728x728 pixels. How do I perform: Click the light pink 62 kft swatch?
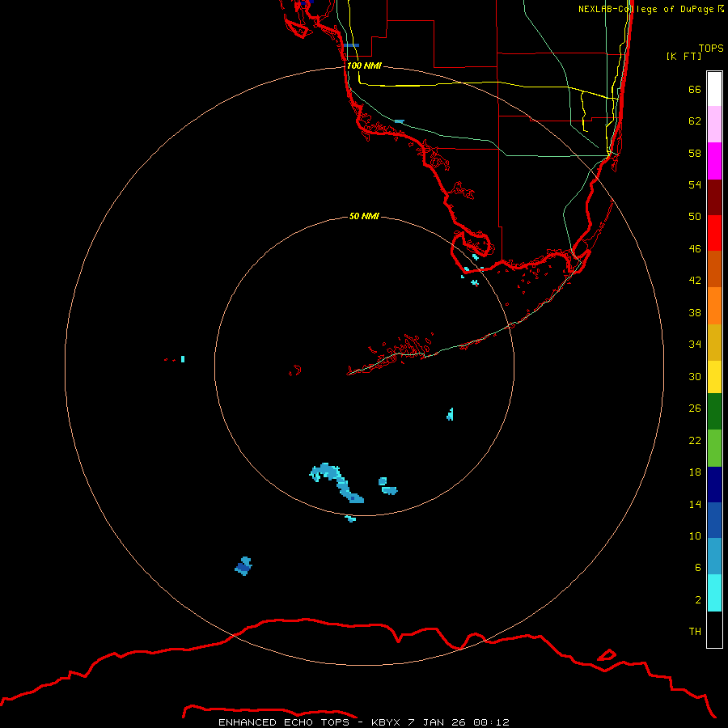[714, 125]
